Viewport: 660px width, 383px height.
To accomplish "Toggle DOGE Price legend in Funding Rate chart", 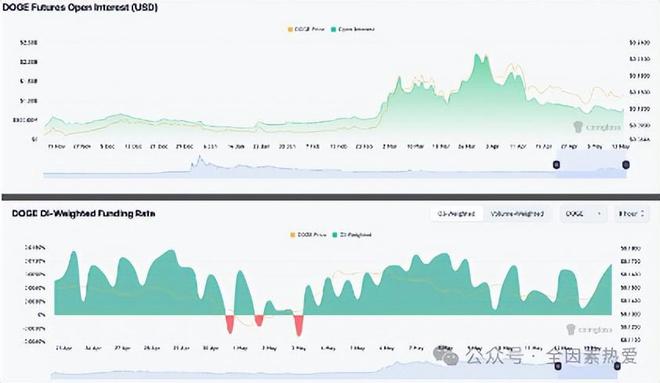I will pyautogui.click(x=309, y=235).
